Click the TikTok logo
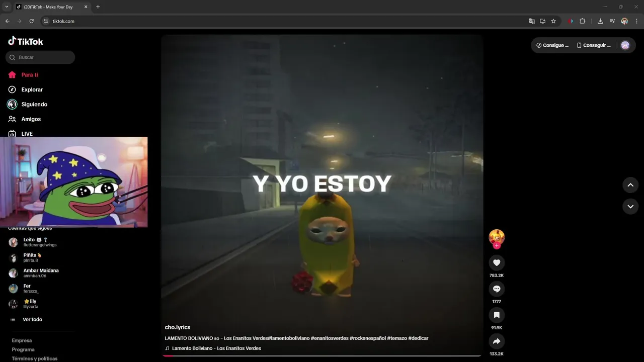This screenshot has width=644, height=362. tap(26, 41)
